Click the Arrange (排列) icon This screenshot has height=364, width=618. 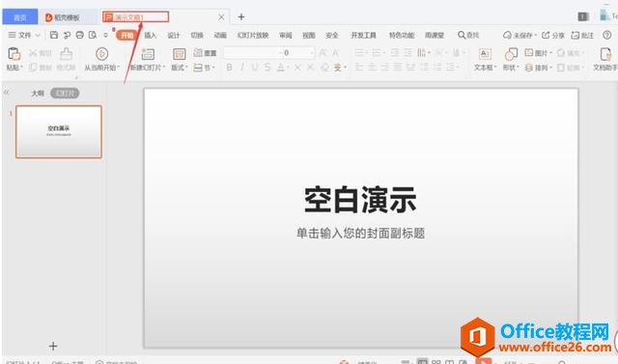(529, 68)
